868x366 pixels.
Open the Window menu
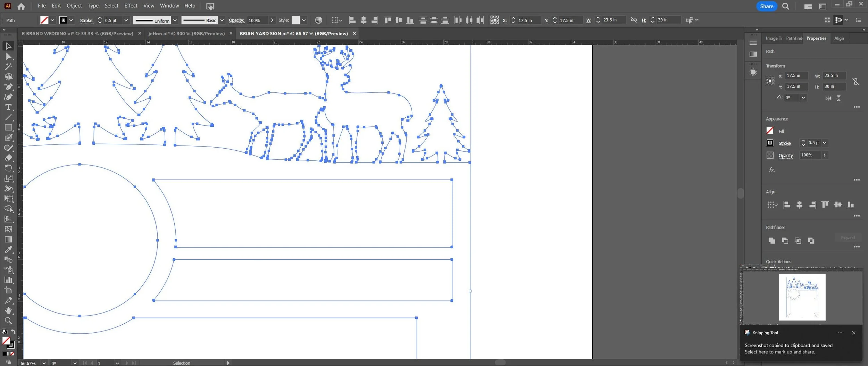click(x=169, y=6)
